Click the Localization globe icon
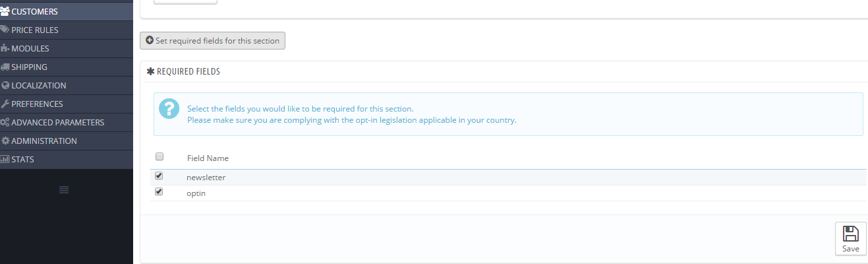Viewport: 868px width, 264px height. 5,85
